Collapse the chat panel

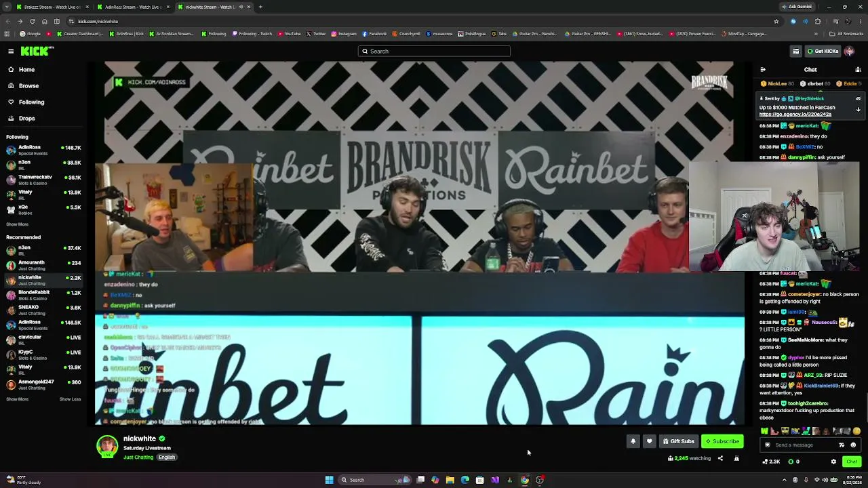point(763,69)
